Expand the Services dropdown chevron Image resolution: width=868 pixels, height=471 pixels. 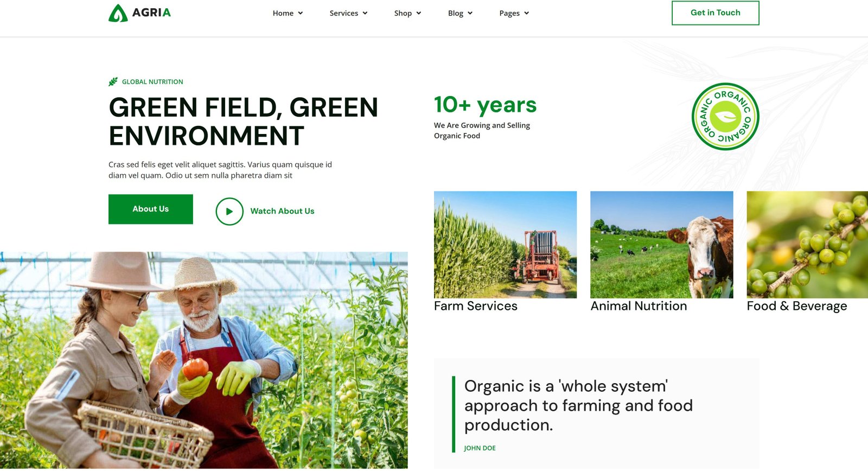365,14
